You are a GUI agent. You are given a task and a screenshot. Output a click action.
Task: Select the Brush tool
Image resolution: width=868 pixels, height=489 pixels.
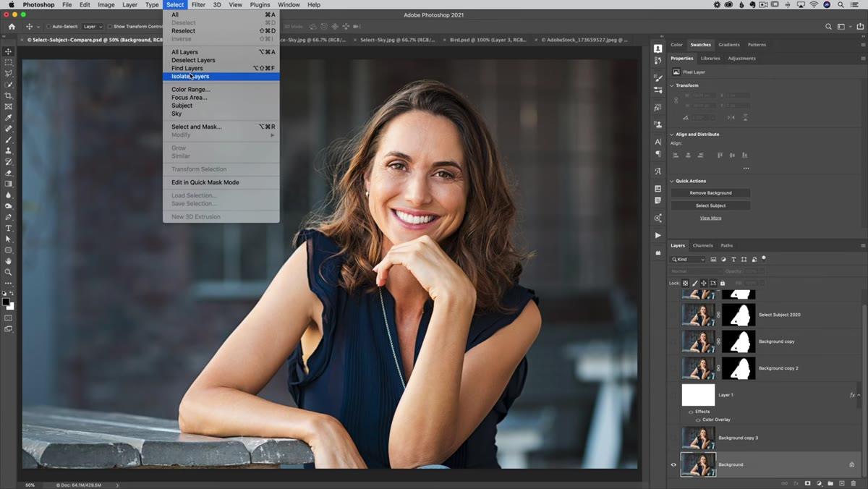tap(9, 140)
